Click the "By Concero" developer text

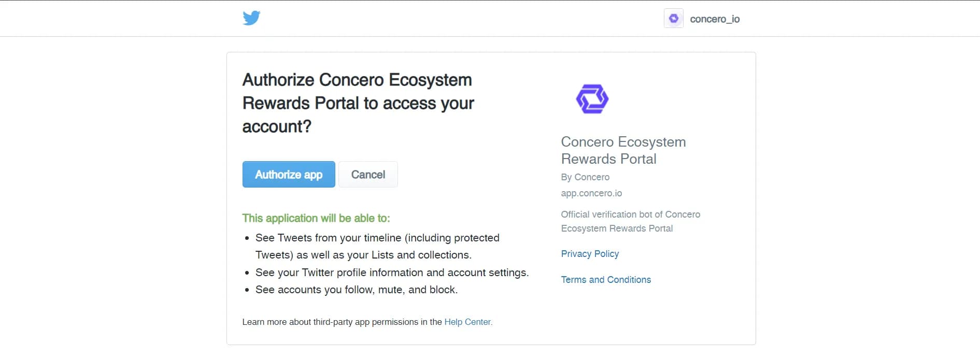click(585, 177)
